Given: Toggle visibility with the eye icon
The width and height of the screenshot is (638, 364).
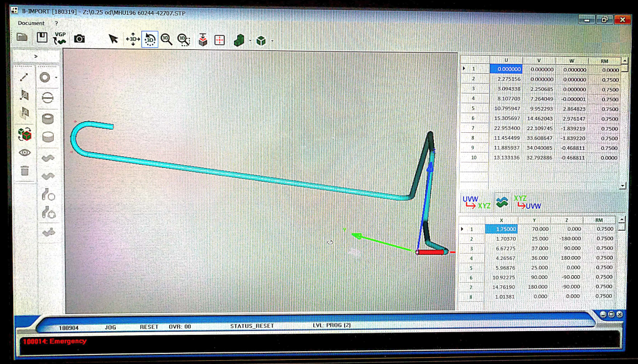Looking at the screenshot, I should (24, 153).
